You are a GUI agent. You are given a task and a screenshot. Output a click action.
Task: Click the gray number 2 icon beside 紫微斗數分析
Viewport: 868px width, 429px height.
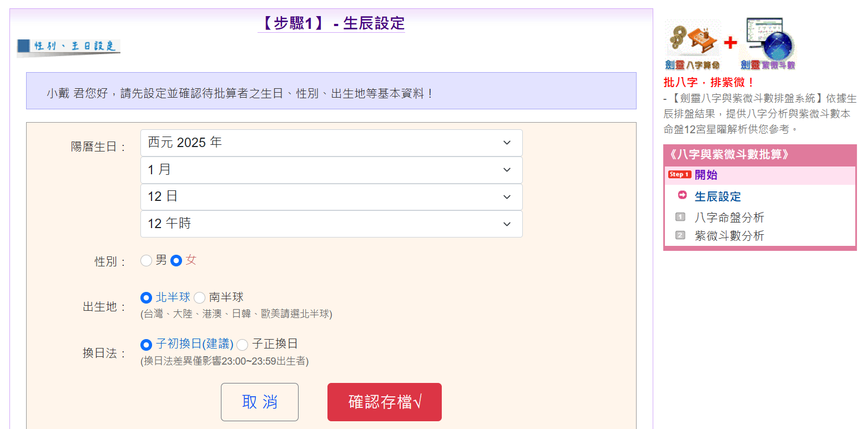pos(680,235)
